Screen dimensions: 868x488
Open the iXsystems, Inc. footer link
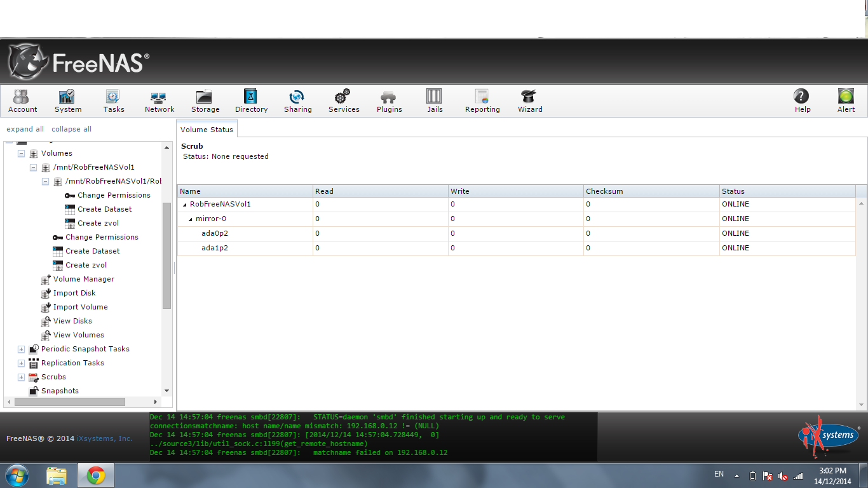click(x=105, y=438)
